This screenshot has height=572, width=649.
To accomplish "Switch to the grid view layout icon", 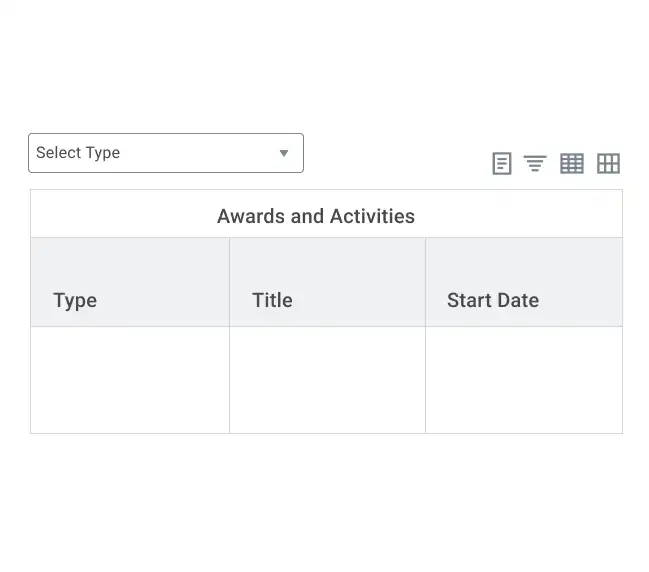I will pos(608,164).
